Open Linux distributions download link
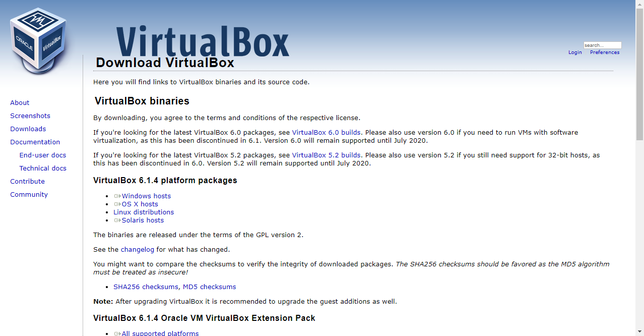Image resolution: width=644 pixels, height=336 pixels. (144, 212)
